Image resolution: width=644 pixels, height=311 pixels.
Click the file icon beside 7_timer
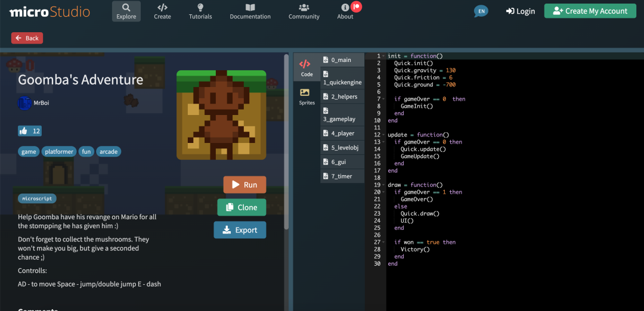click(326, 176)
